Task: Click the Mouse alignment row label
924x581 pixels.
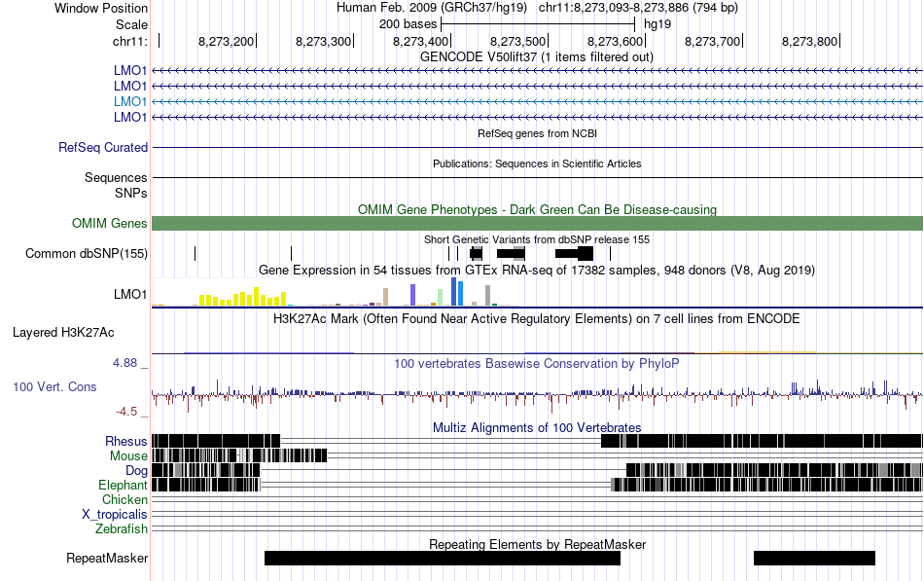Action: [x=128, y=456]
